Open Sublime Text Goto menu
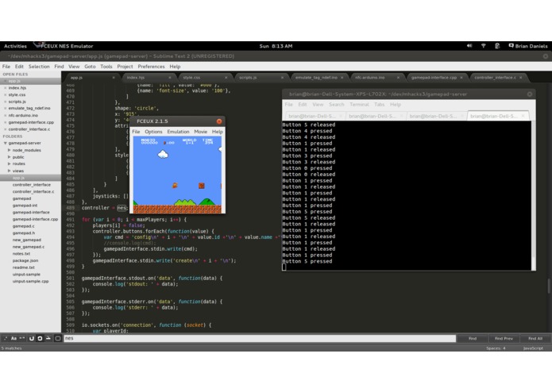The height and width of the screenshot is (392, 552). (90, 67)
